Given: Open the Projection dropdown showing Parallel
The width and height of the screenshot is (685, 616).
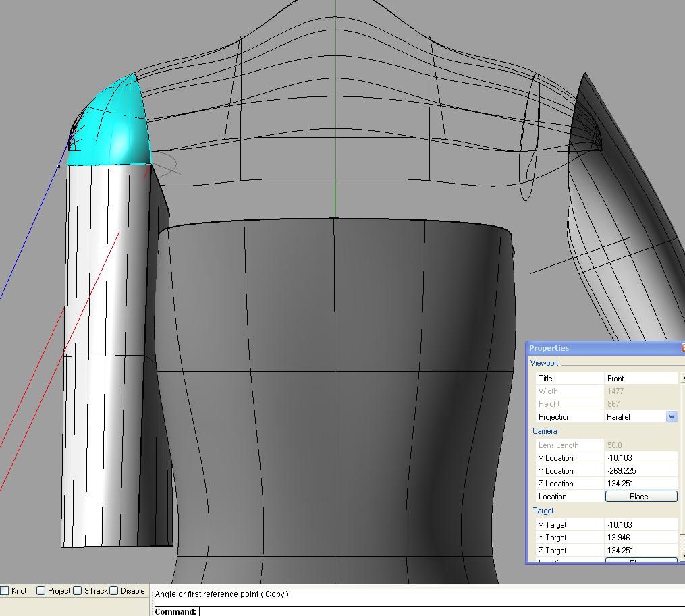Looking at the screenshot, I should point(672,417).
